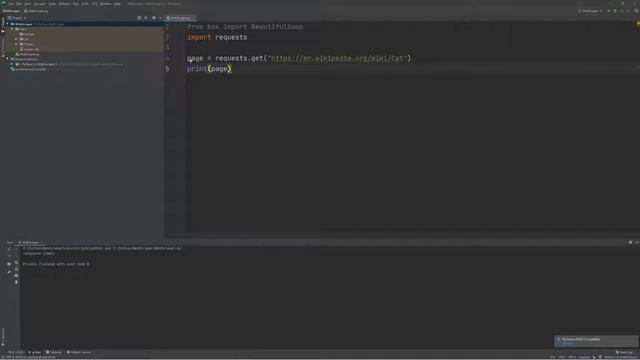The height and width of the screenshot is (360, 640).
Task: Click the locate opened file icon in Project panel
Action: pyautogui.click(x=139, y=18)
